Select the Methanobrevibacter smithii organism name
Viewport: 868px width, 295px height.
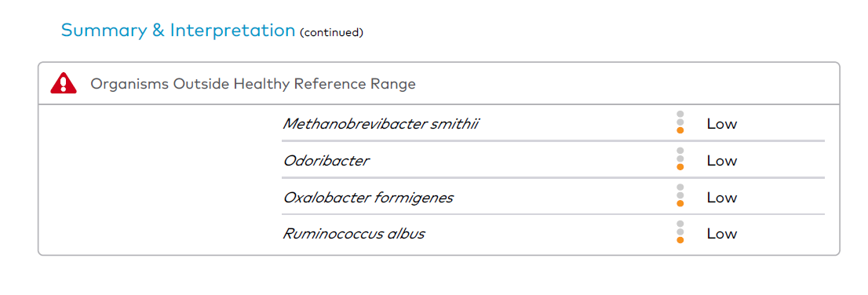(x=381, y=124)
